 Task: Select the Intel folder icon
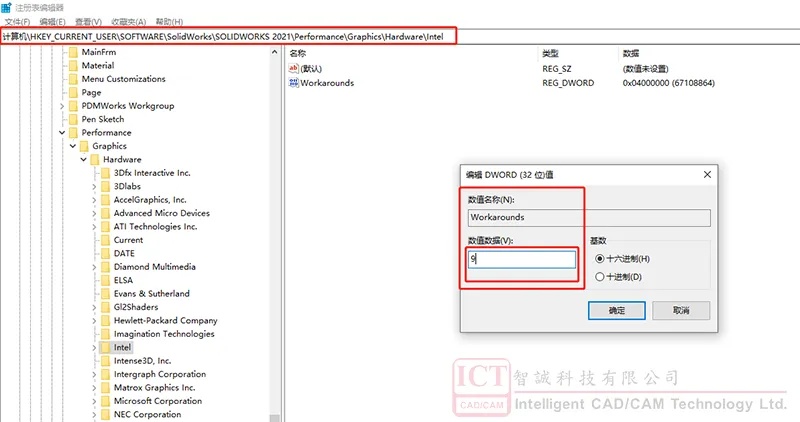[x=105, y=347]
